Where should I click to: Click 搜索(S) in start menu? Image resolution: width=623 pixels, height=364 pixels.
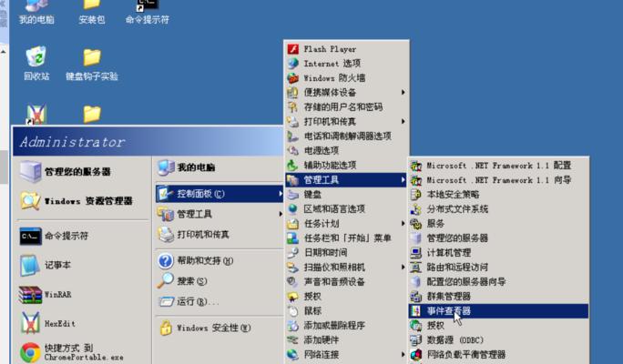click(x=219, y=281)
